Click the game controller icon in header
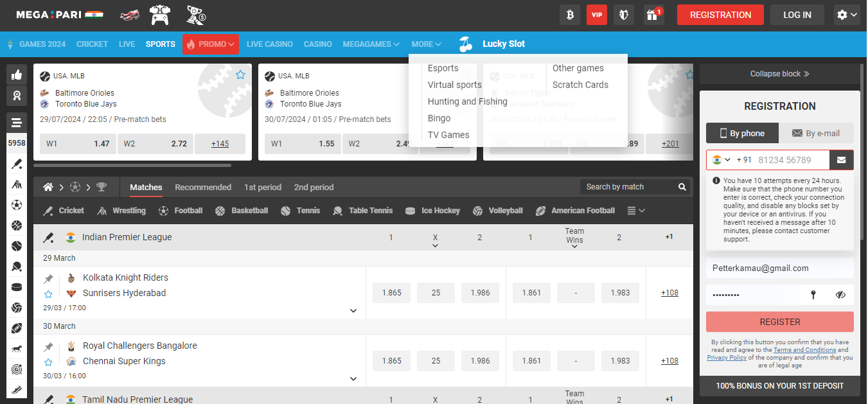Viewport: 868px width, 404px height. pyautogui.click(x=160, y=15)
